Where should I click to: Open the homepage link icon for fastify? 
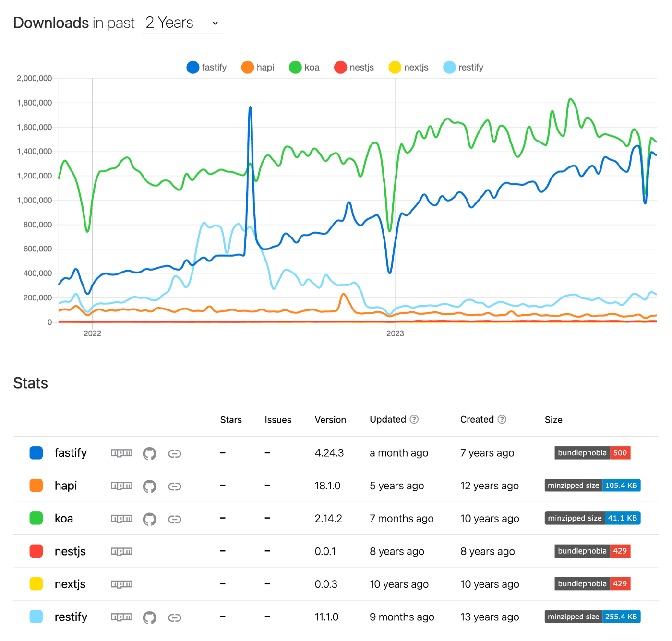coord(175,453)
